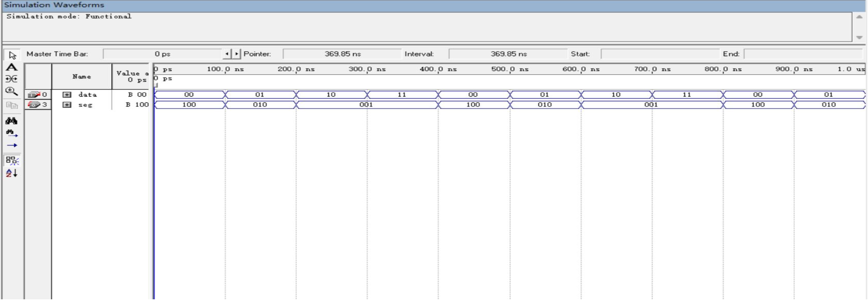Click the Master Time Bar field

(x=162, y=54)
